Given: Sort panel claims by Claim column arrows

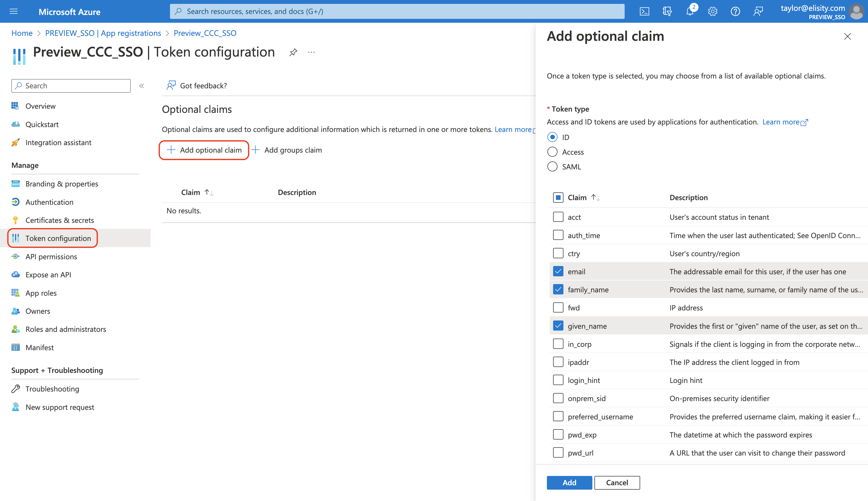Looking at the screenshot, I should click(x=595, y=198).
